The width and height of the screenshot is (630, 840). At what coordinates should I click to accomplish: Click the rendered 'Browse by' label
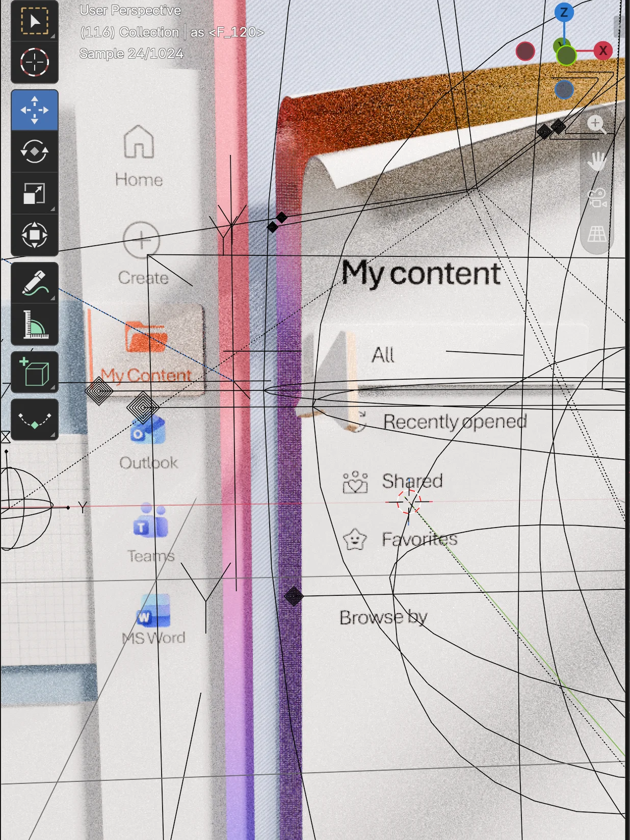click(384, 618)
